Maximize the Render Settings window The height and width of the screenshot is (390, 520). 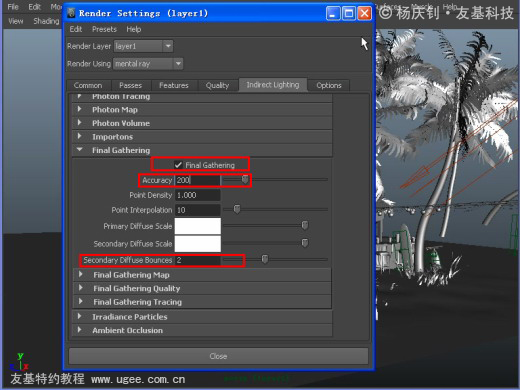(349, 13)
